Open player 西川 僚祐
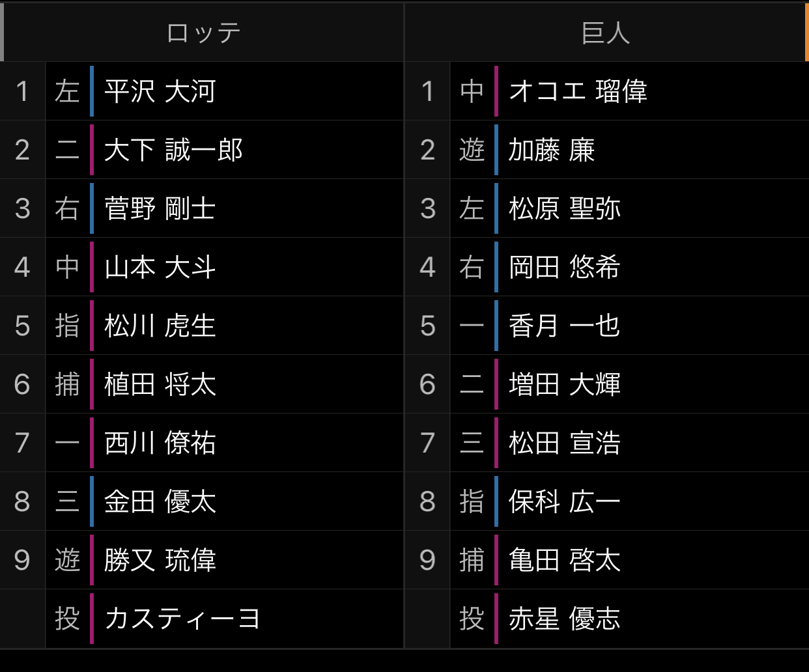The width and height of the screenshot is (809, 672). click(x=160, y=443)
